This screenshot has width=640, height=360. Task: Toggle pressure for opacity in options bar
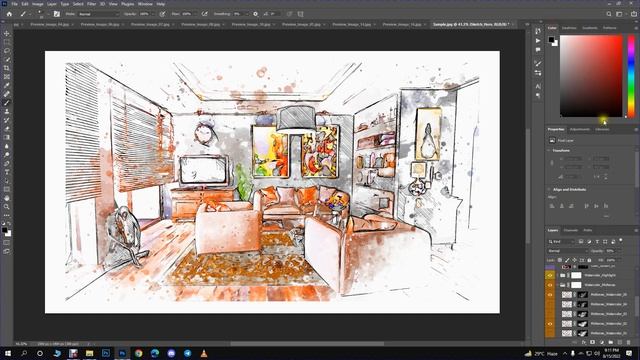162,14
